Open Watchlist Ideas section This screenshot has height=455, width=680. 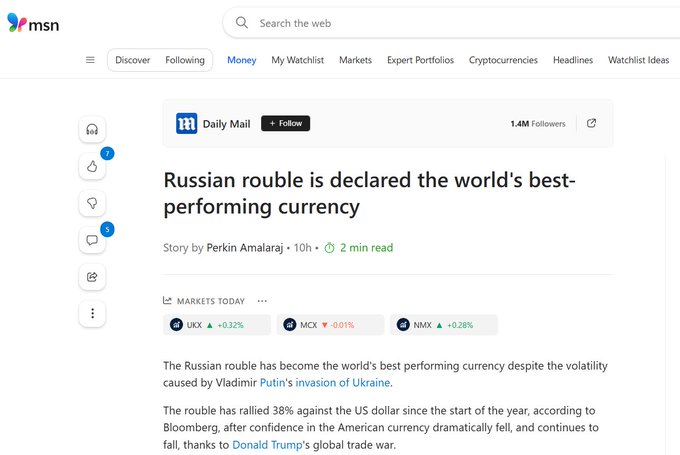pos(638,60)
